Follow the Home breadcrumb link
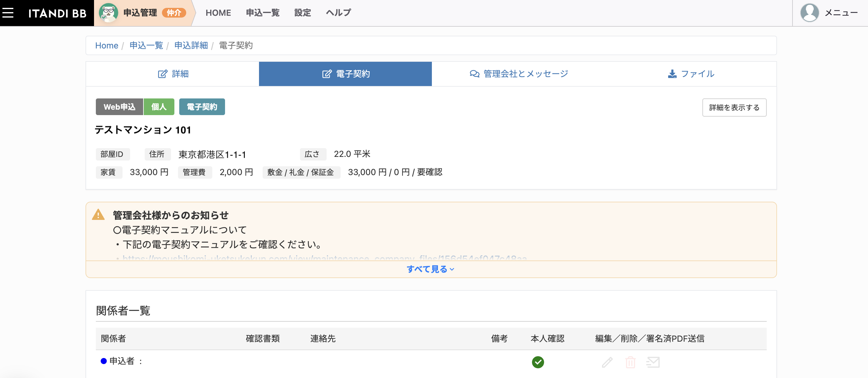The image size is (868, 378). click(106, 45)
